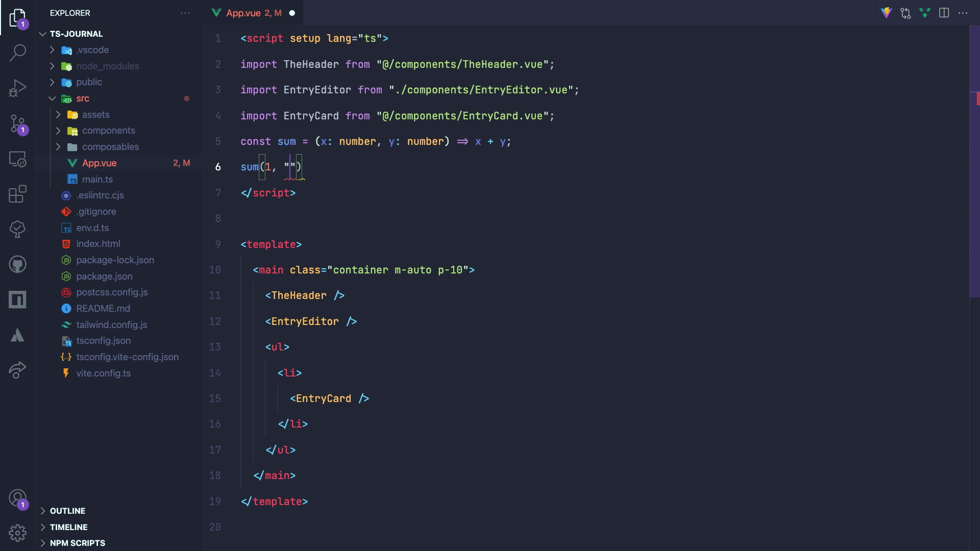The height and width of the screenshot is (551, 980).
Task: Open package.json file
Action: point(119,276)
